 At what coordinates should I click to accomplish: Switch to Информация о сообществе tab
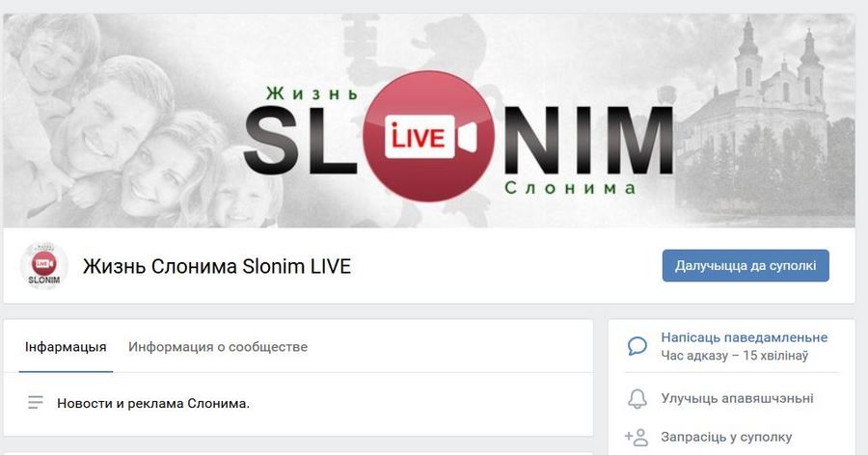[x=218, y=347]
